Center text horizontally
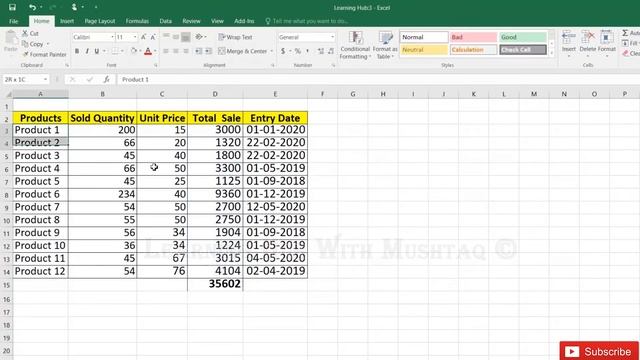The height and width of the screenshot is (360, 640). (176, 51)
